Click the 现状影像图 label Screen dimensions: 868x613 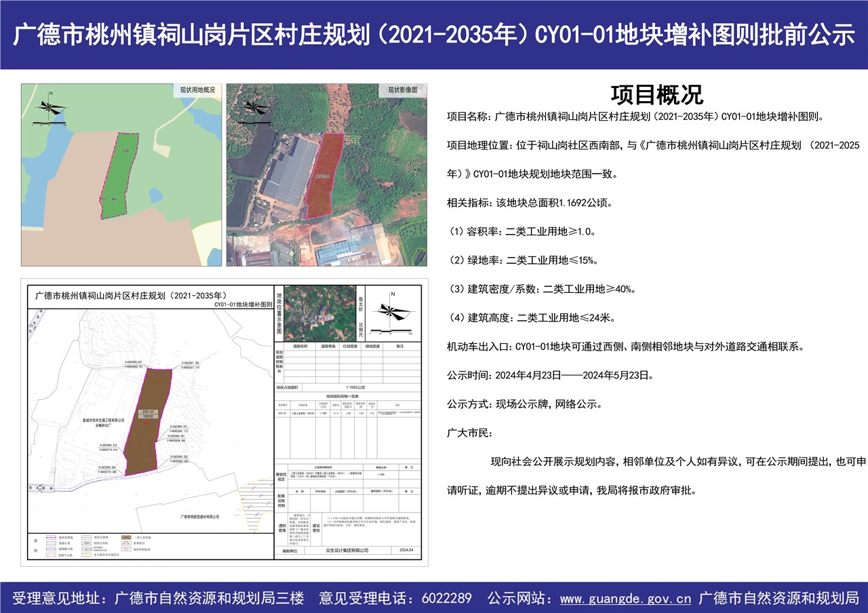(403, 90)
